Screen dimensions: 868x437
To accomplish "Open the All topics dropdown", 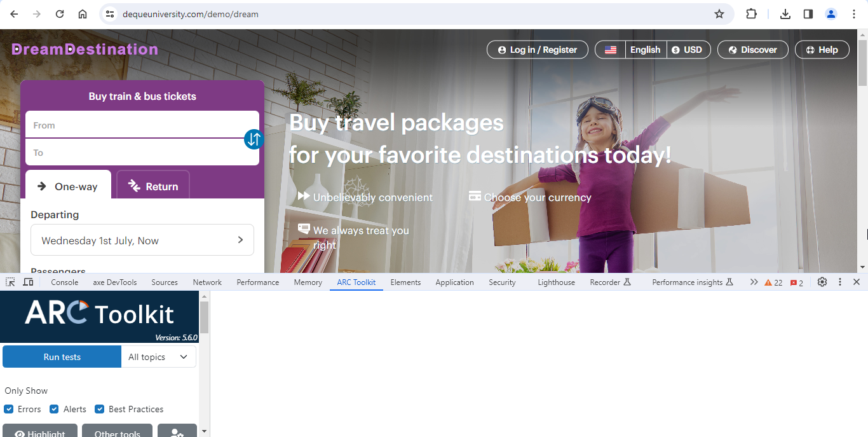I will click(x=158, y=357).
